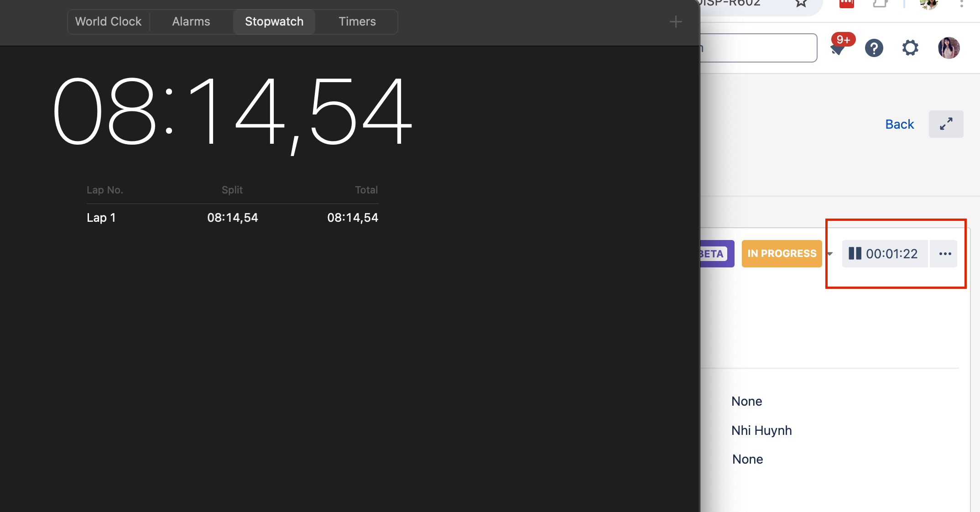Open the Jira profile avatar menu
The image size is (980, 512).
pyautogui.click(x=949, y=47)
